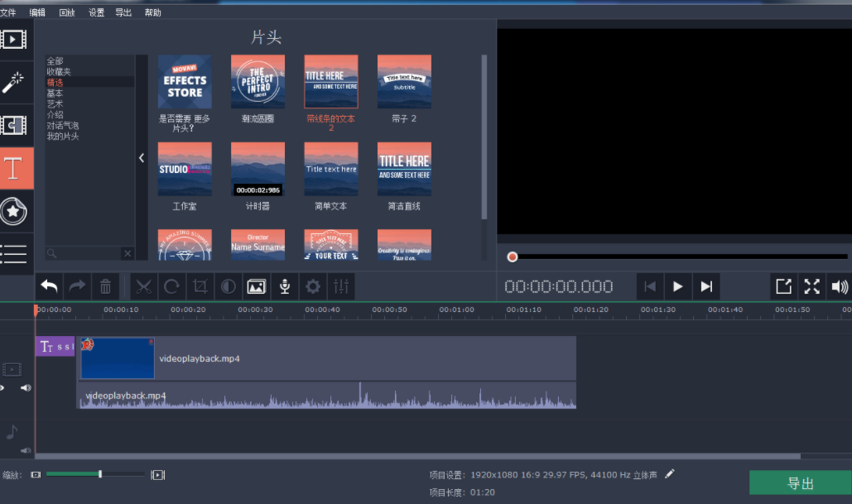The image size is (852, 504).
Task: Select the 对话气泡 category
Action: (62, 126)
